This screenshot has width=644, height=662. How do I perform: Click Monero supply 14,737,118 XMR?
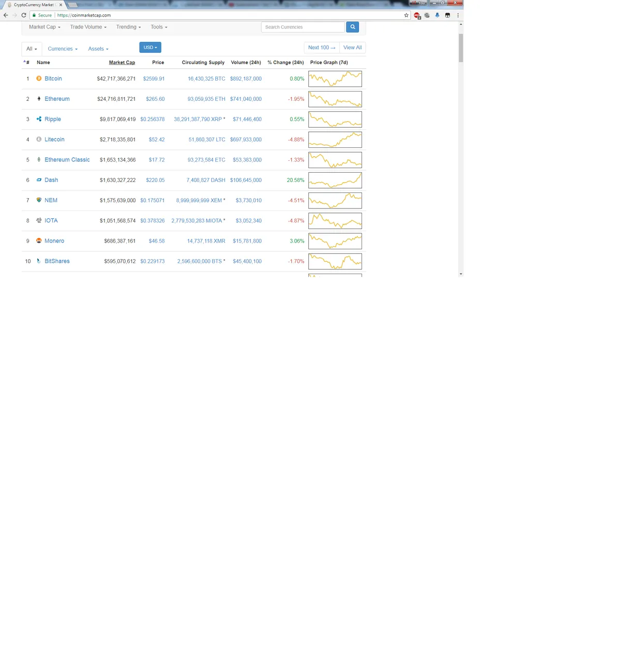(206, 241)
